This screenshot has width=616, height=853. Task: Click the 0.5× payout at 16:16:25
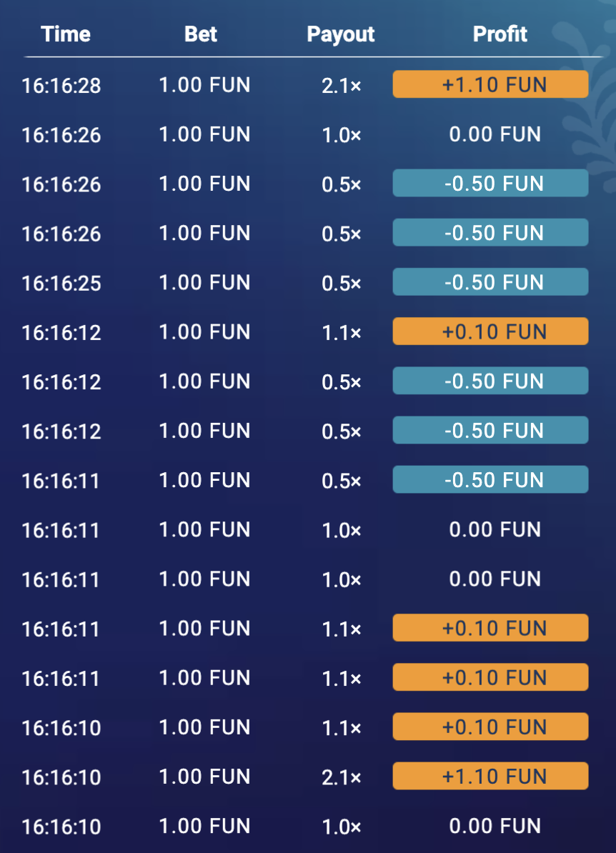tap(341, 284)
